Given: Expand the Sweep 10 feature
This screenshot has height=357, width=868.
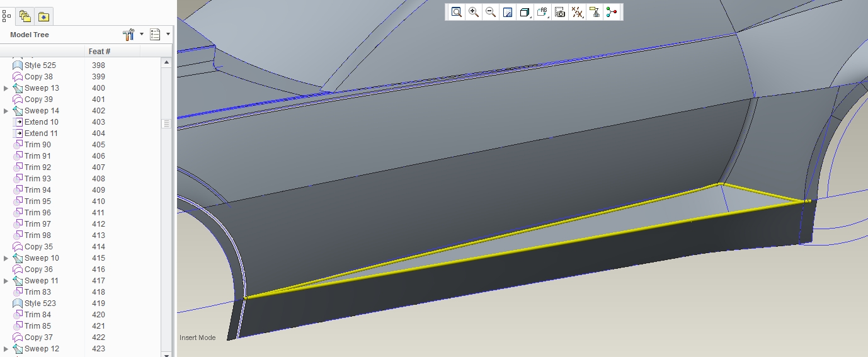Looking at the screenshot, I should (6, 258).
